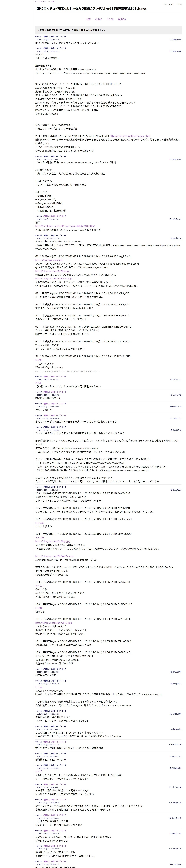Screen dimensions: 186x868
Task: Click ID:OkpnNgyO on post 0021
Action: 175,818
